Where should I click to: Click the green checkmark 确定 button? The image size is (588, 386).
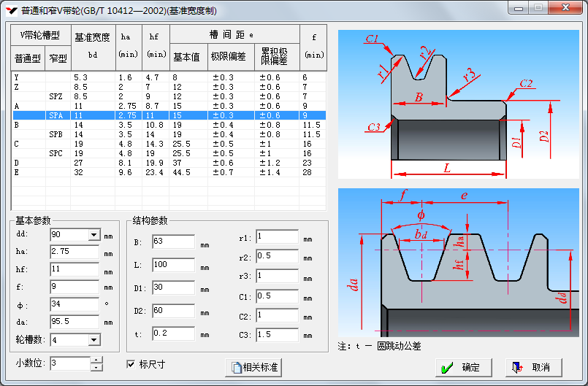click(x=463, y=367)
